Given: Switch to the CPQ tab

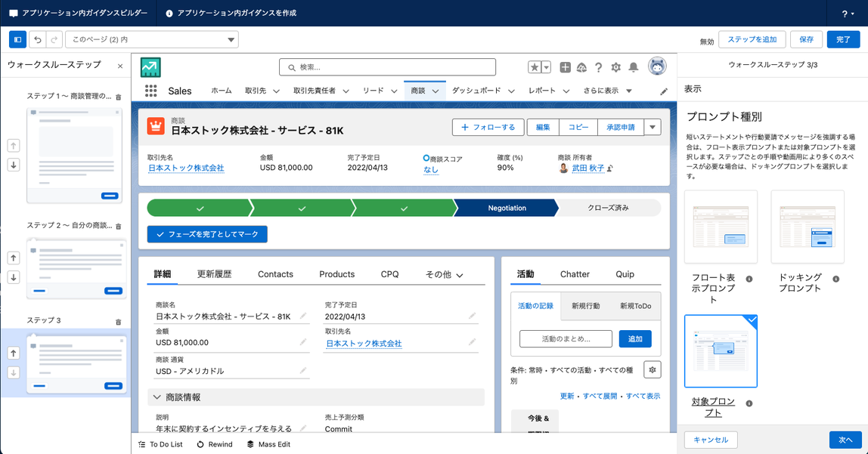Looking at the screenshot, I should 389,274.
